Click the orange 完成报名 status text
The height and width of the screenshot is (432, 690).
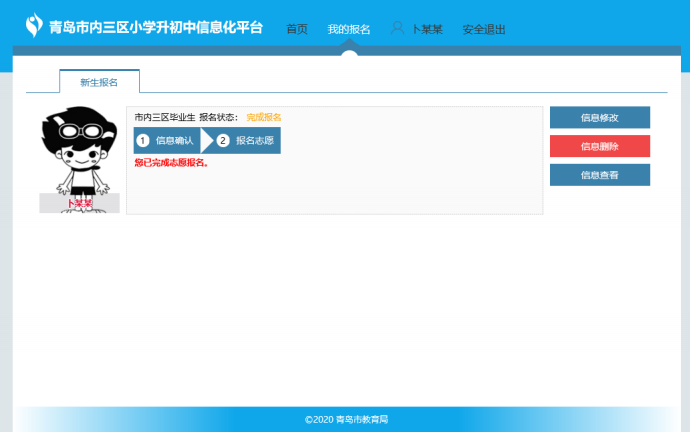click(264, 117)
